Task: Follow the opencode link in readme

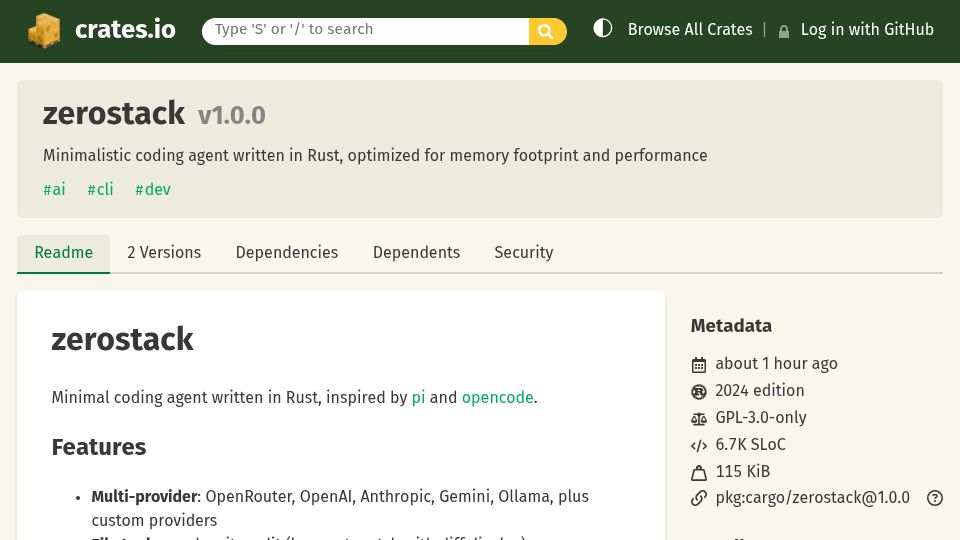Action: 497,397
